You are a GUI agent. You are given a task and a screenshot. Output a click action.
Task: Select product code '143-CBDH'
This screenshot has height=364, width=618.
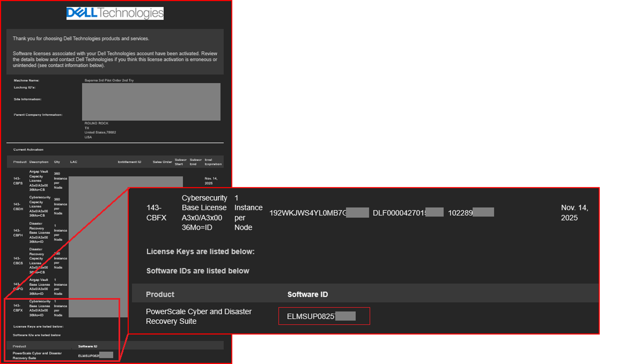18,207
